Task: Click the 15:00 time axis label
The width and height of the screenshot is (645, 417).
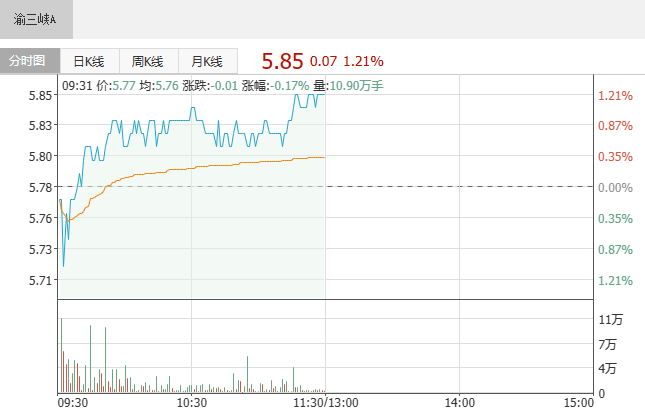Action: 578,403
